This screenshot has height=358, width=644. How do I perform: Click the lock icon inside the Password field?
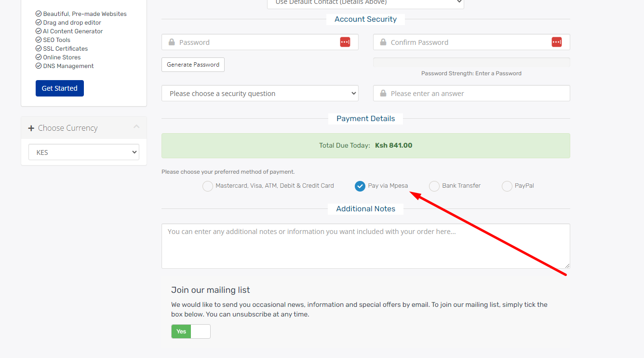[x=172, y=42]
